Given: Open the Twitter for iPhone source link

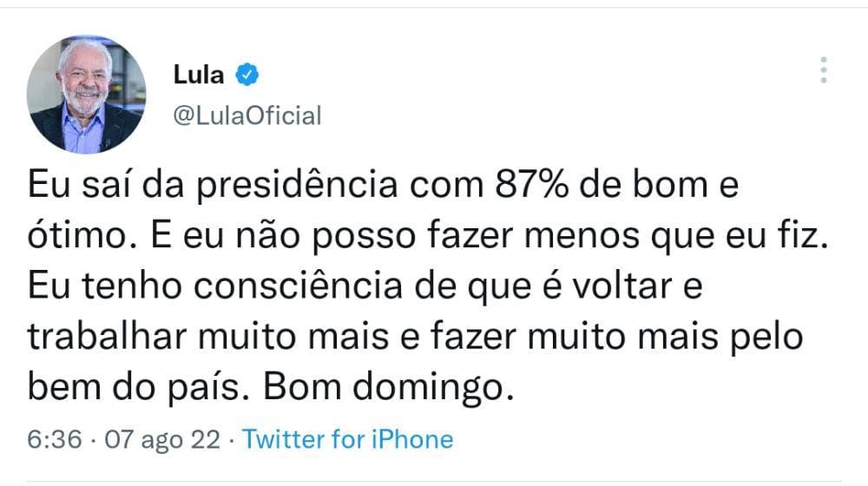Looking at the screenshot, I should [347, 439].
